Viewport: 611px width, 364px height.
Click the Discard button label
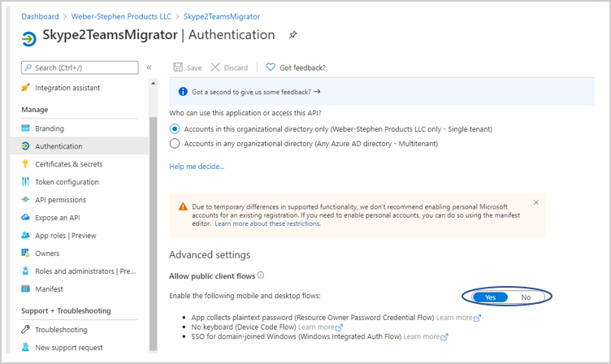[236, 67]
